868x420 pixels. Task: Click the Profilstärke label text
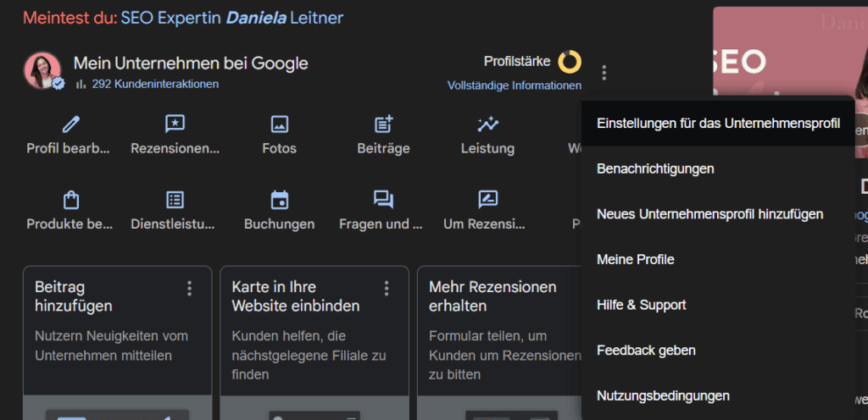(517, 61)
